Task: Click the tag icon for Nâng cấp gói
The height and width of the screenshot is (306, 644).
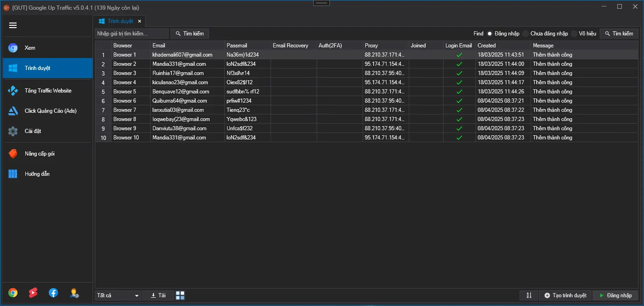Action: tap(13, 154)
